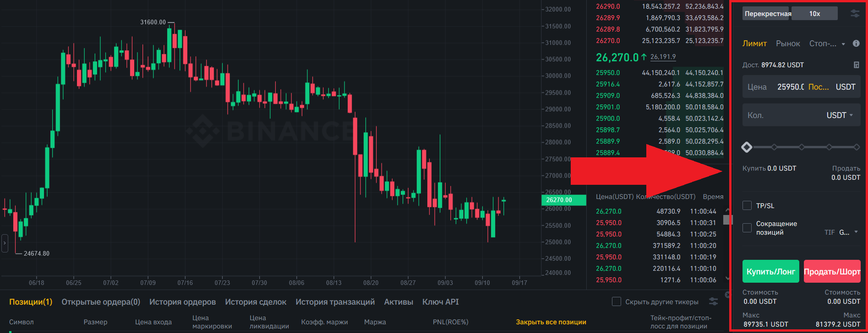Click the Пос... last price link
This screenshot has height=333, width=868.
tap(819, 87)
